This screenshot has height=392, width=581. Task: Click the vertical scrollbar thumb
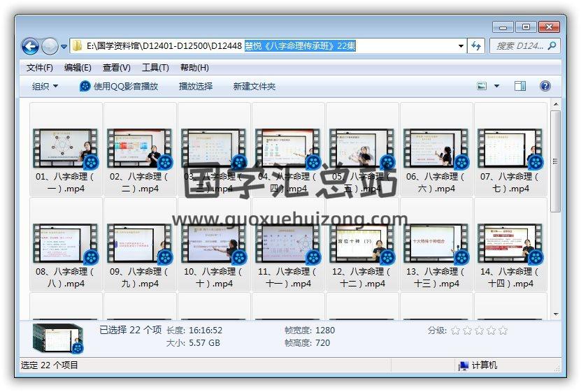coord(555,161)
